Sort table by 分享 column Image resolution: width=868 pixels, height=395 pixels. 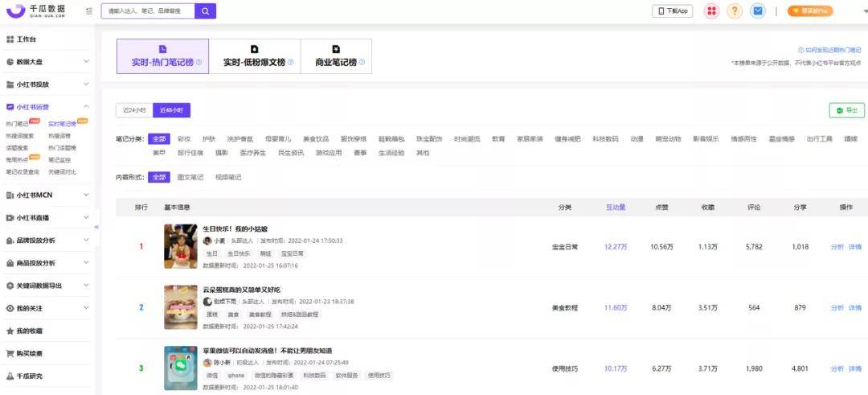coord(800,208)
